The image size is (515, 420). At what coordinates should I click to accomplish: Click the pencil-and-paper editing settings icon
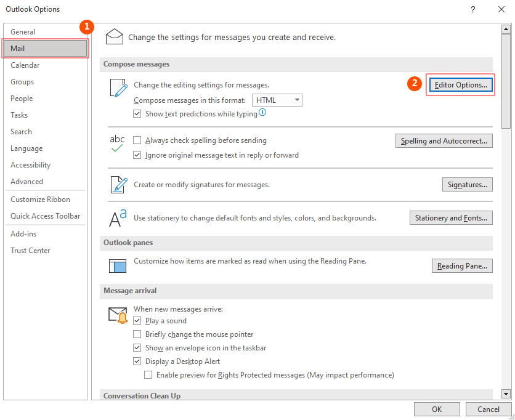pos(117,88)
